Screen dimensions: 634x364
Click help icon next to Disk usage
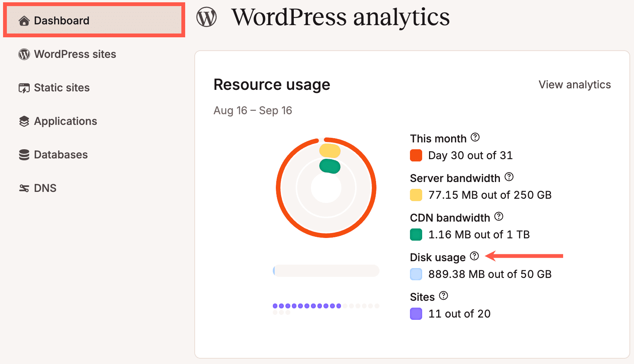click(x=474, y=256)
